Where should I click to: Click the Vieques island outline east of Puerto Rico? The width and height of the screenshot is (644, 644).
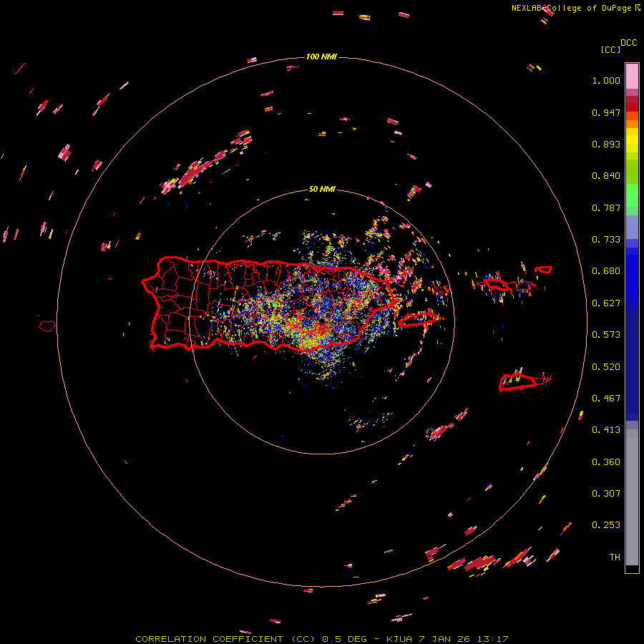pos(418,319)
